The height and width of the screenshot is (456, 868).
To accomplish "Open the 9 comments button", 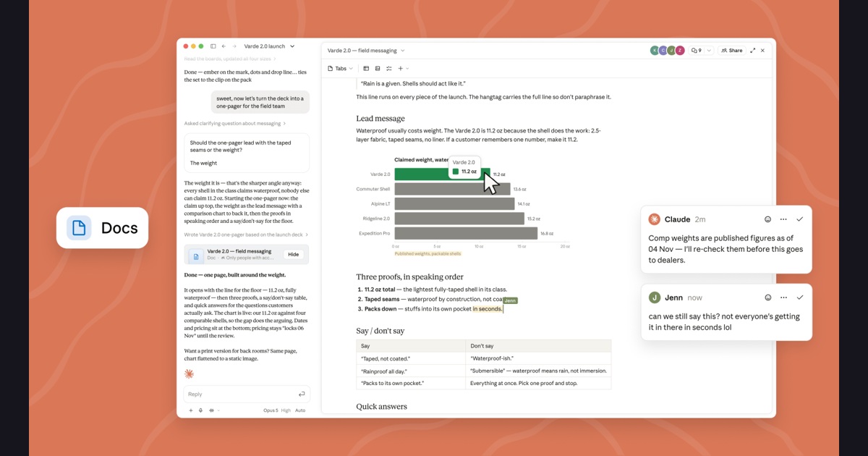I will point(697,51).
